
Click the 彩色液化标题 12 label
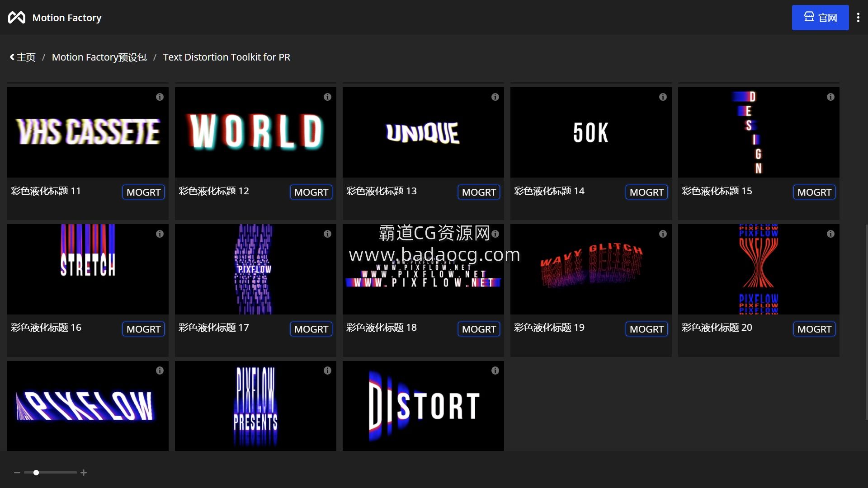click(213, 191)
